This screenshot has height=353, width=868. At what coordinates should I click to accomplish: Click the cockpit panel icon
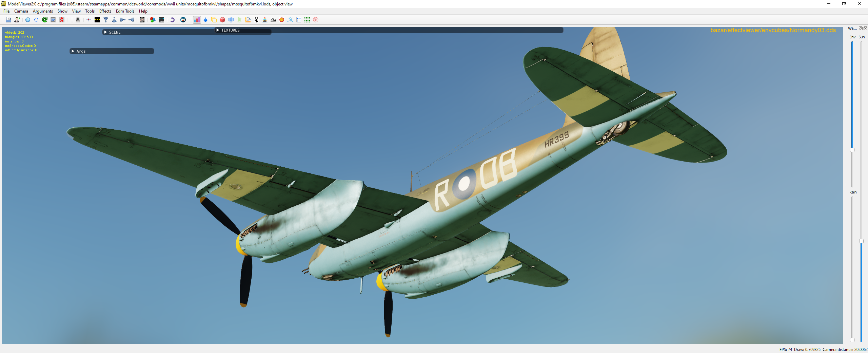[161, 20]
